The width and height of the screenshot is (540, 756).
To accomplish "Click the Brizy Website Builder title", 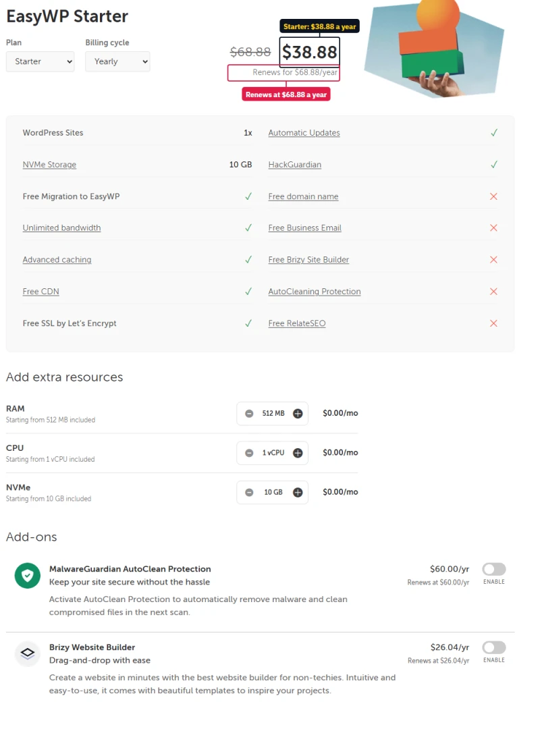I will 92,647.
